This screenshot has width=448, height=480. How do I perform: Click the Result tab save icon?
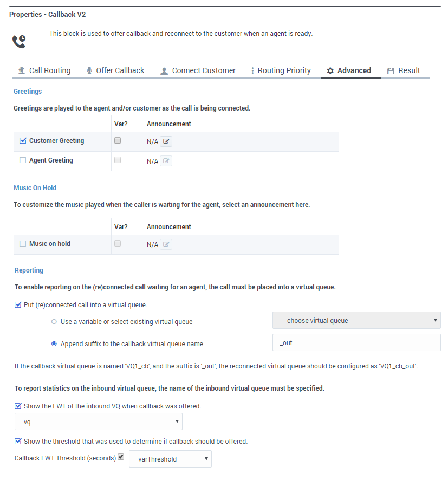pyautogui.click(x=391, y=71)
